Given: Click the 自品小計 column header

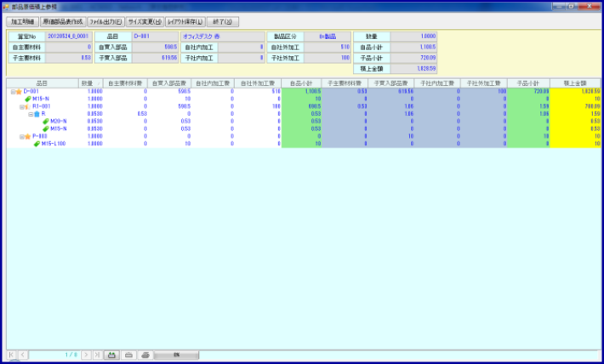Looking at the screenshot, I should coord(301,83).
